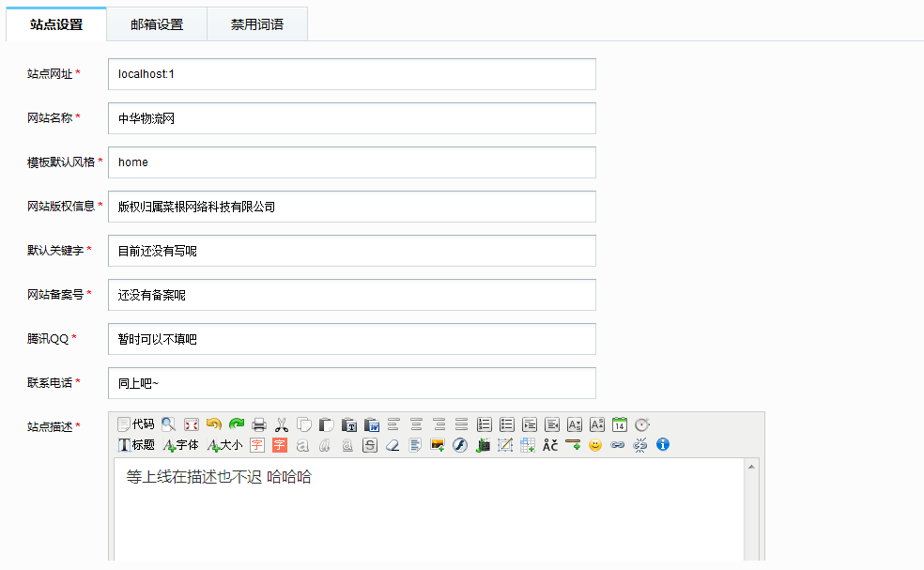Open the 字体 font dropdown

[x=181, y=445]
